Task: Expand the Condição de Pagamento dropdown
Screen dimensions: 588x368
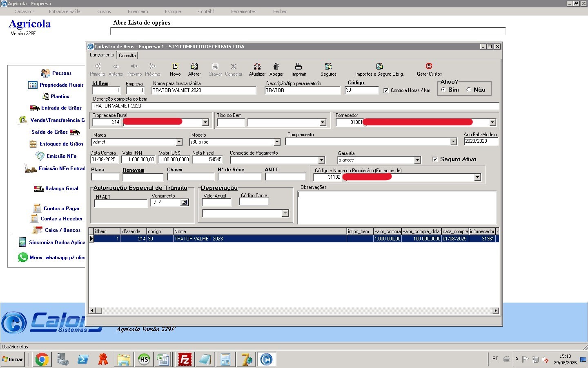Action: [321, 160]
